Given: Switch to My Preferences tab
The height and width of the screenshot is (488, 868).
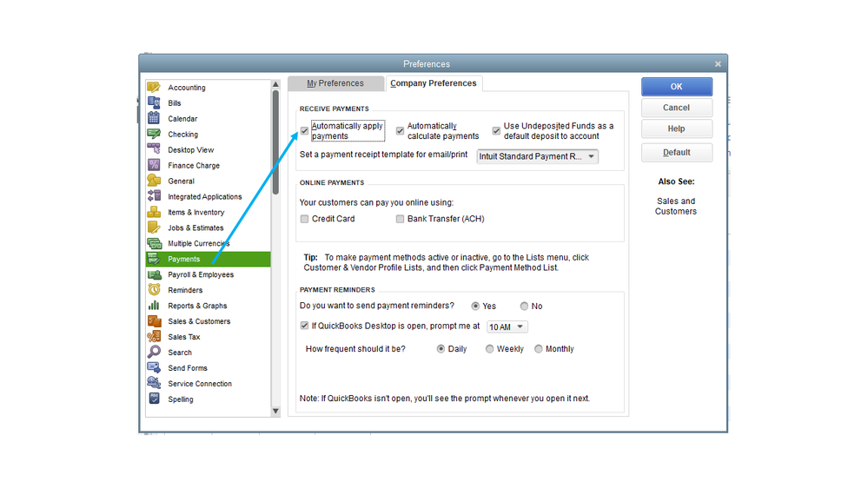Looking at the screenshot, I should pyautogui.click(x=335, y=83).
